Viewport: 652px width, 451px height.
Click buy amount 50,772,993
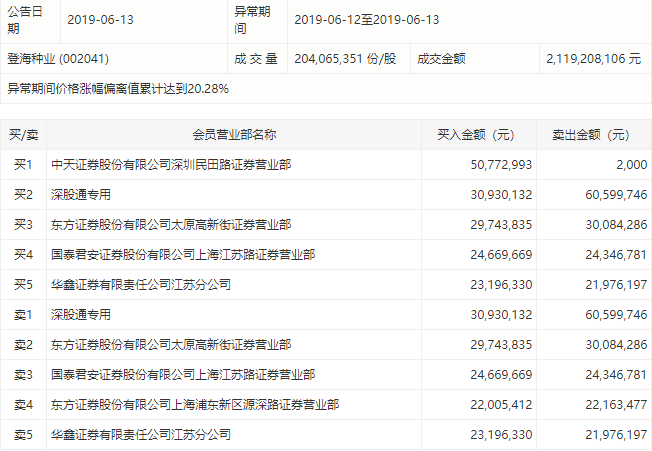coord(501,165)
